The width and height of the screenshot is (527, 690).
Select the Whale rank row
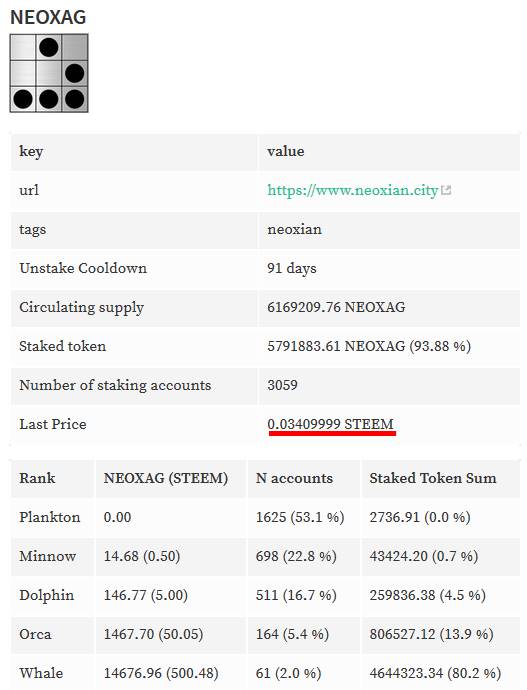click(x=265, y=673)
